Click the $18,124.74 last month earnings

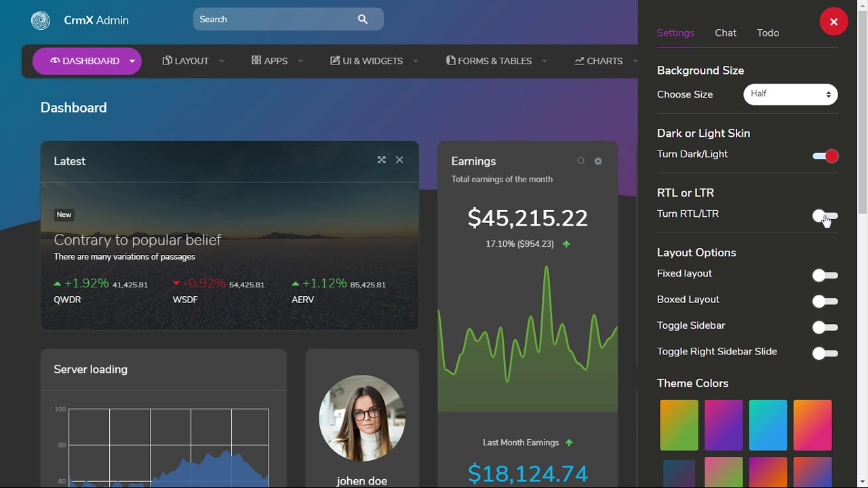528,474
